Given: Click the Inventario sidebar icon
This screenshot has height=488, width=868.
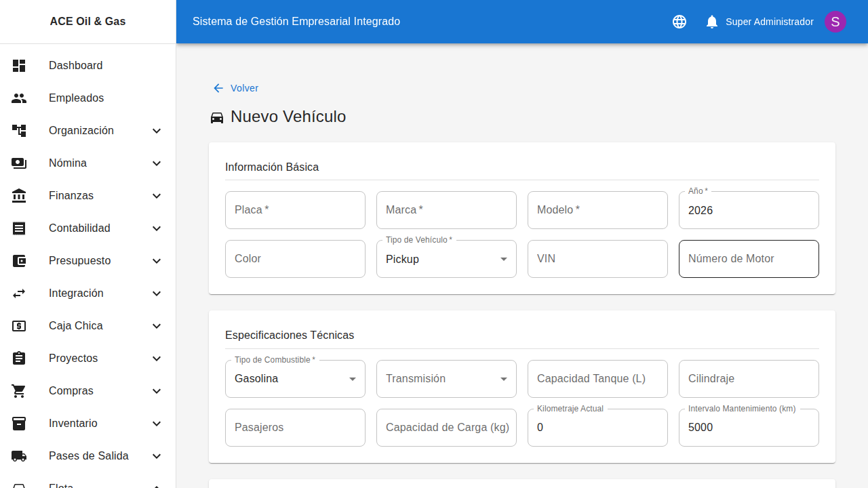Looking at the screenshot, I should point(19,424).
